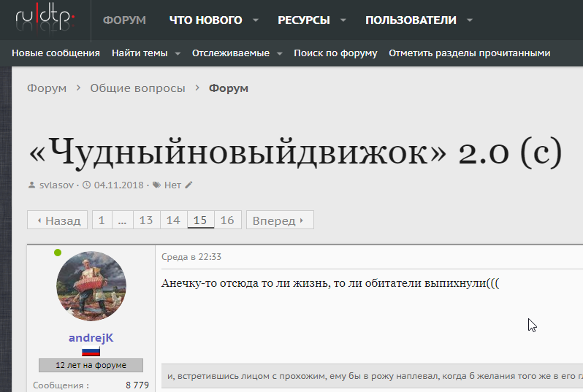This screenshot has width=583, height=392.
Task: Open the ПОЛЬЗОВАТЕЛИ section
Action: click(x=411, y=20)
